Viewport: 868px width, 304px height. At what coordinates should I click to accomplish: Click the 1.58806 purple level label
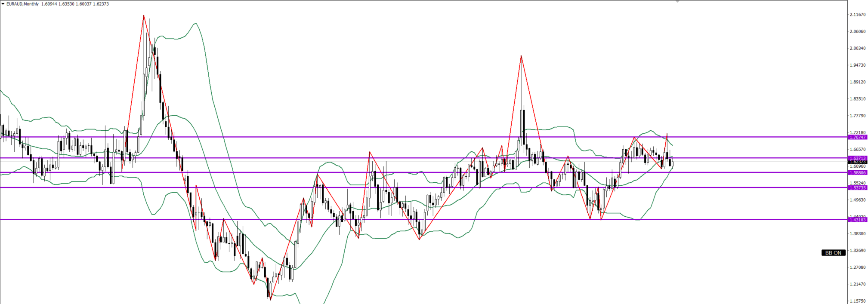pyautogui.click(x=857, y=172)
